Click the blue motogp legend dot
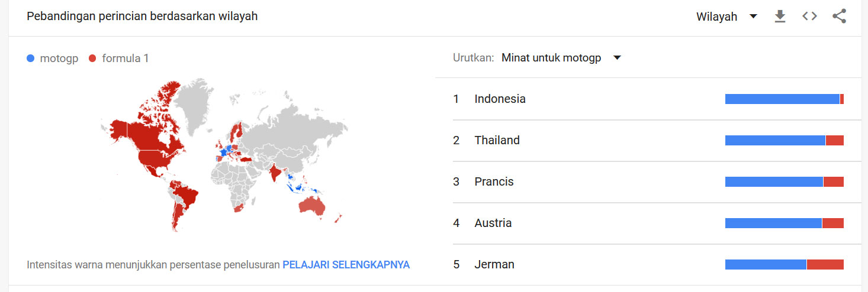The image size is (868, 292). (31, 59)
